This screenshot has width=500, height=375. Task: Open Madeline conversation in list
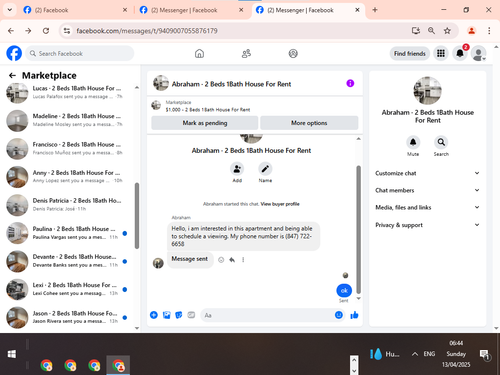[x=69, y=120]
